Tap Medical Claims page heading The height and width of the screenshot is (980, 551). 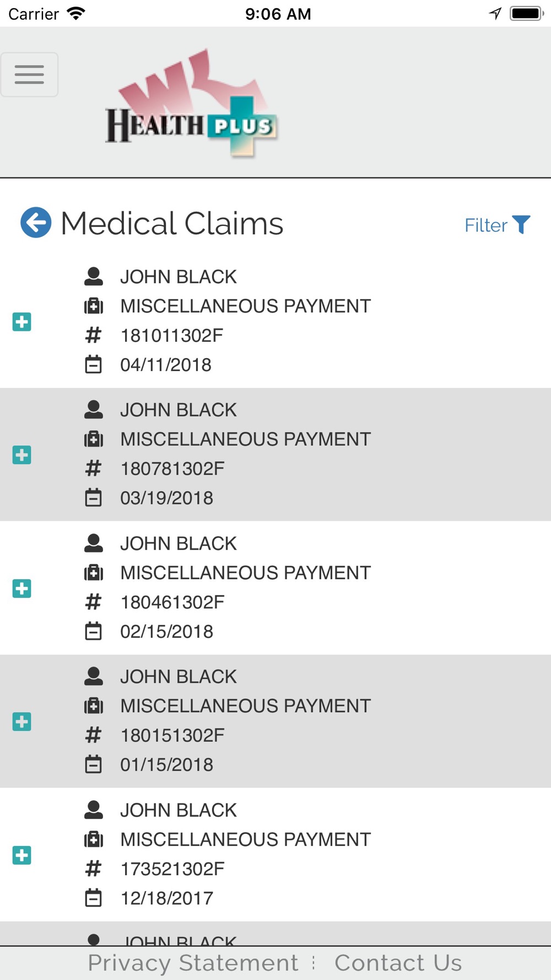(x=172, y=223)
